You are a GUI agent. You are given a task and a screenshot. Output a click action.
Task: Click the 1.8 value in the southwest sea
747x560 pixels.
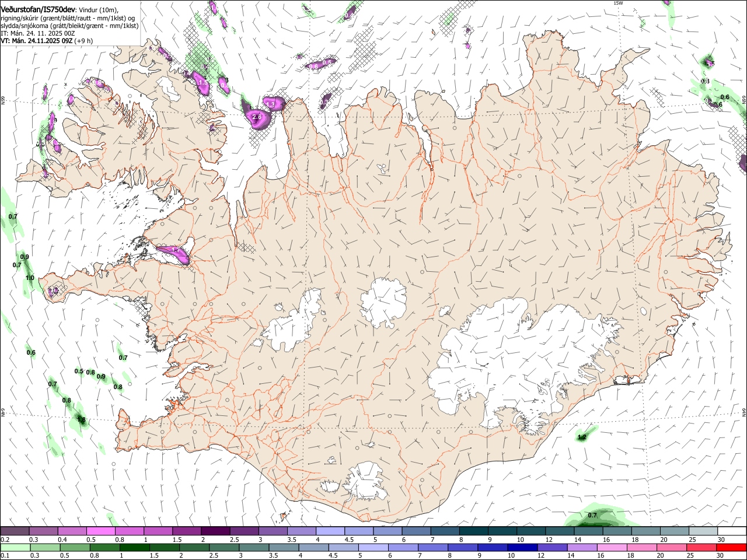point(81,419)
